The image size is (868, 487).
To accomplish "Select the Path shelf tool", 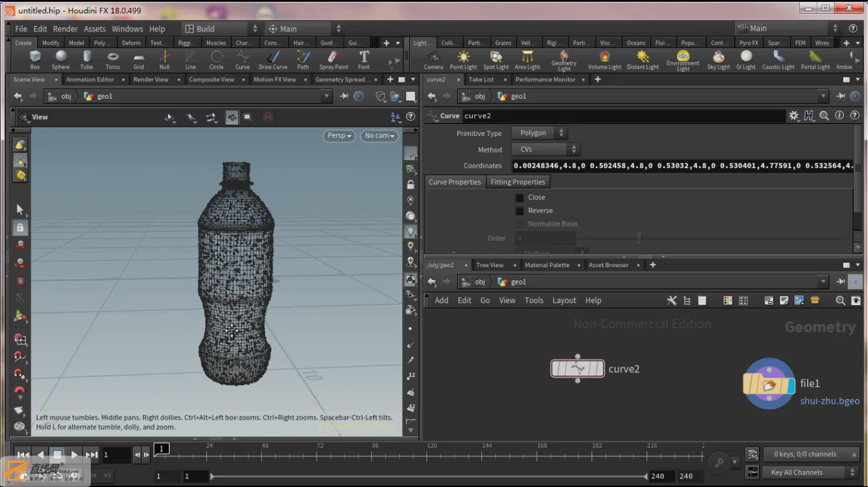I will pyautogui.click(x=303, y=59).
